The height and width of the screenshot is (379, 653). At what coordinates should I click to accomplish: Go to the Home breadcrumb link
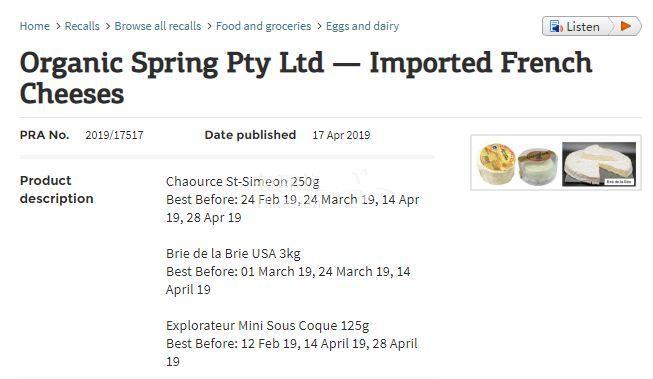tap(35, 26)
